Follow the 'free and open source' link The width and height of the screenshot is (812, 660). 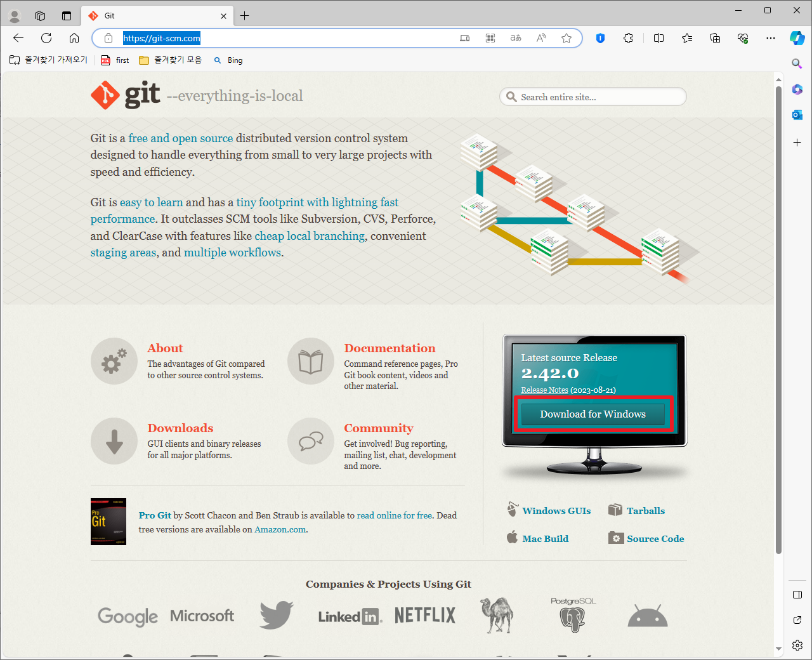tap(181, 138)
